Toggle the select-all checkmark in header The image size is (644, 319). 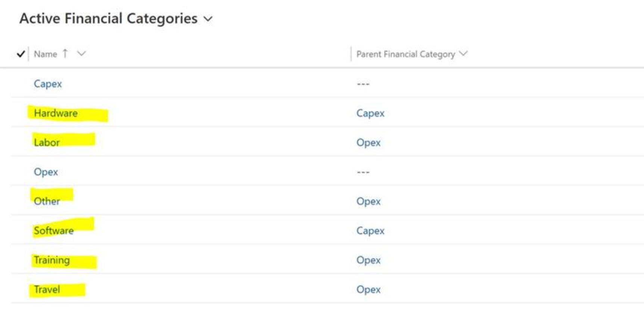click(21, 54)
